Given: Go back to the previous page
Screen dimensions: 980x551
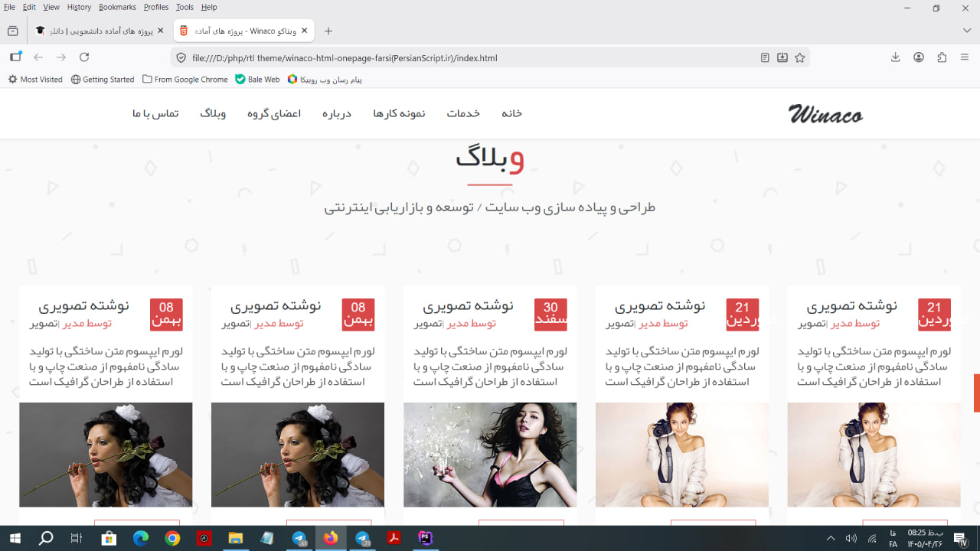Looking at the screenshot, I should (x=38, y=57).
